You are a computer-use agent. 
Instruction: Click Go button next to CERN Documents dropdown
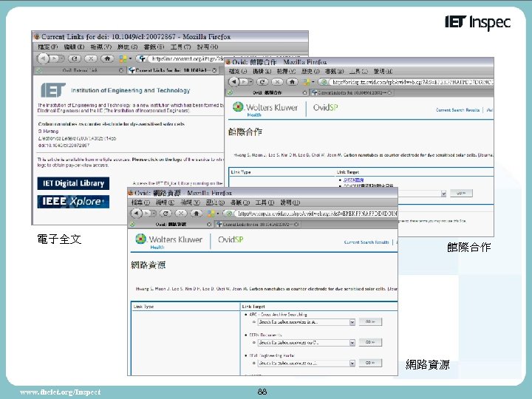[370, 342]
